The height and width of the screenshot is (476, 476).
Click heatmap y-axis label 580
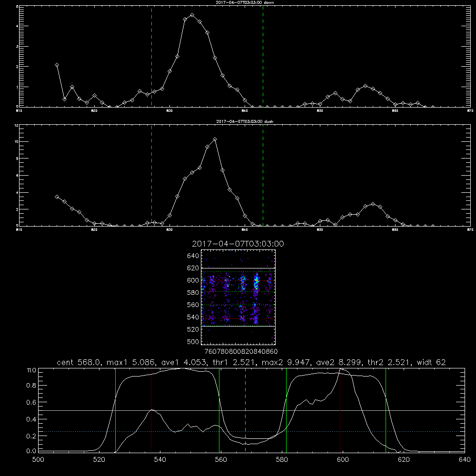pyautogui.click(x=193, y=292)
